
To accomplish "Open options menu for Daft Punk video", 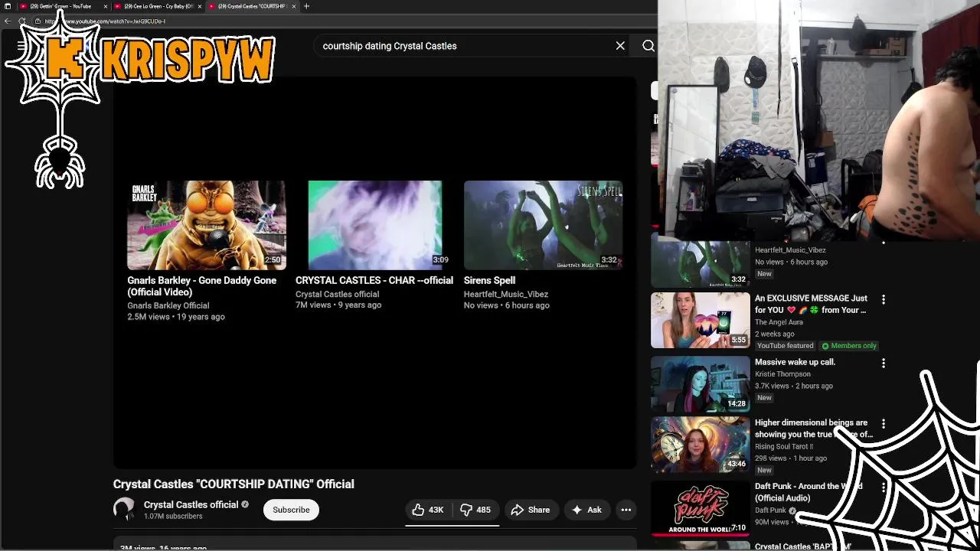I will (884, 487).
